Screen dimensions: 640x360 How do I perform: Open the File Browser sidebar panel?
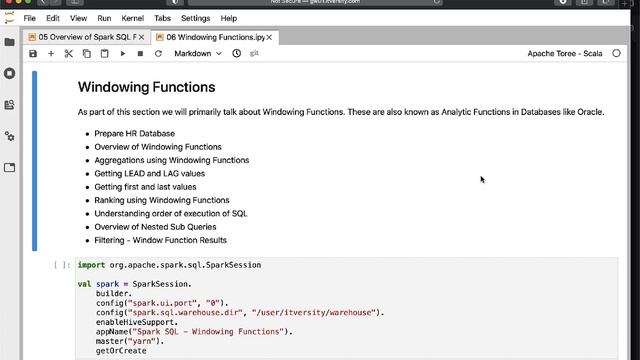point(9,42)
